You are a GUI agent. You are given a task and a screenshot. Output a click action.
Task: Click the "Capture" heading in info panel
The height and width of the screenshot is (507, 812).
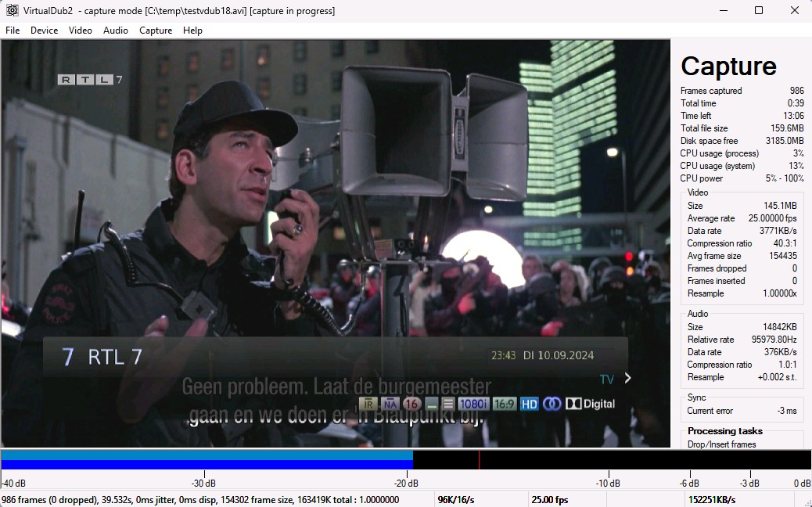pos(728,67)
